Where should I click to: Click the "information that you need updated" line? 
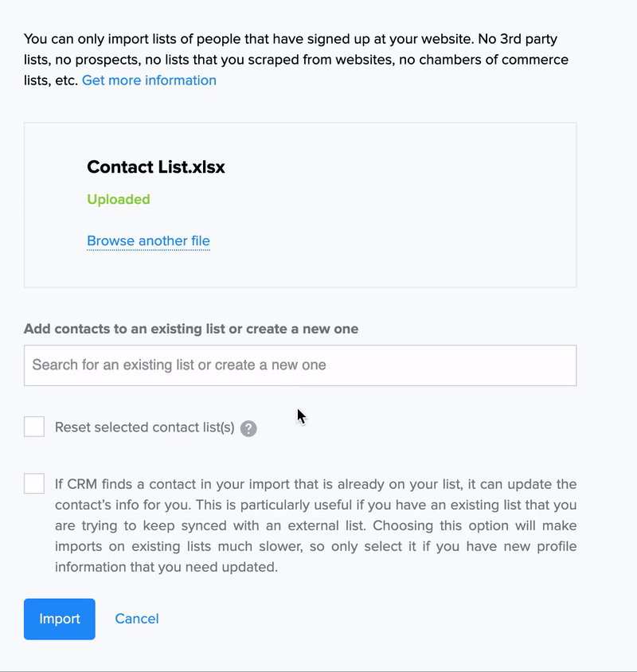[x=166, y=567]
